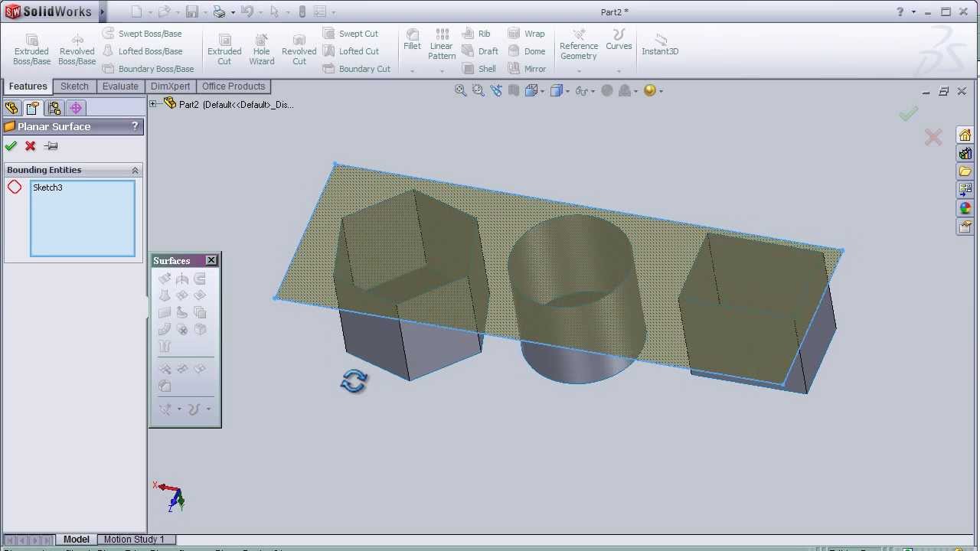This screenshot has width=980, height=551.
Task: Open Planar Surface help question mark
Action: tap(135, 126)
